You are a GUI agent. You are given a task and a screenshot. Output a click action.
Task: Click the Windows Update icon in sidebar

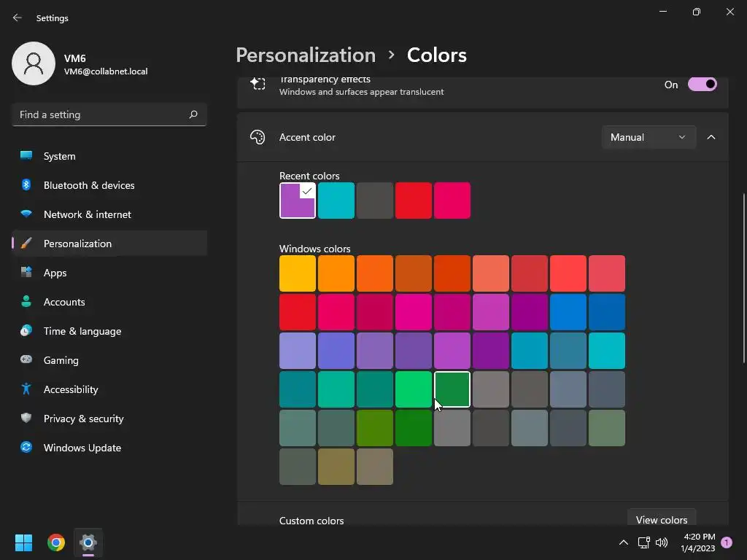[26, 448]
